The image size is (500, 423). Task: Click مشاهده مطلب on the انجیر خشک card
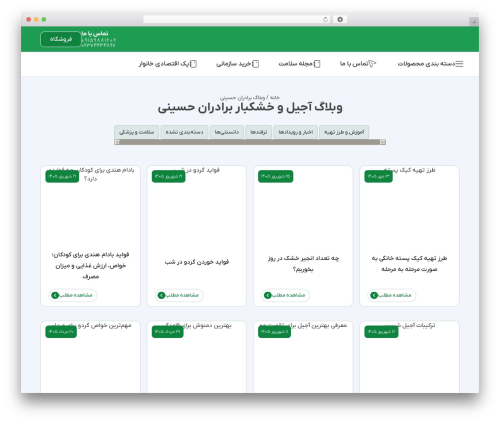tap(285, 295)
